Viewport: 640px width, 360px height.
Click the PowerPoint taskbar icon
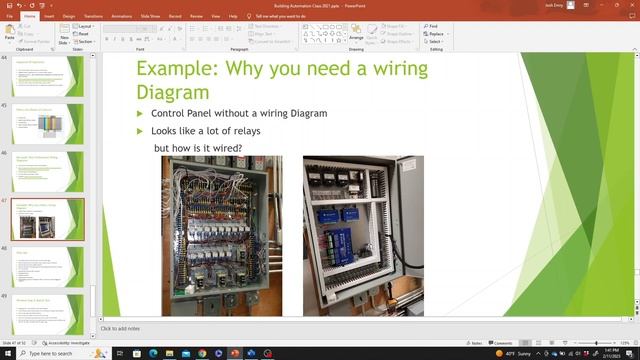[235, 353]
